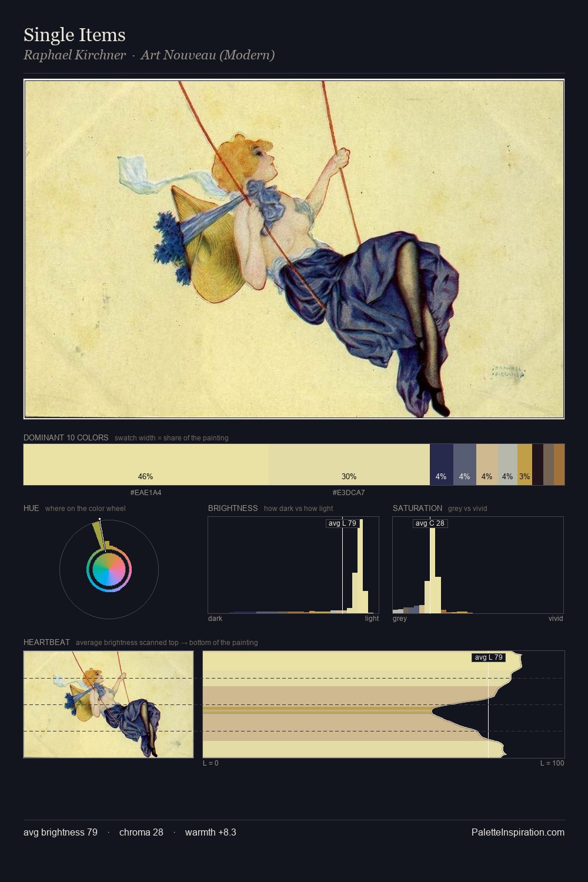Image resolution: width=588 pixels, height=882 pixels.
Task: Click the SATURATION section heading
Action: (417, 508)
